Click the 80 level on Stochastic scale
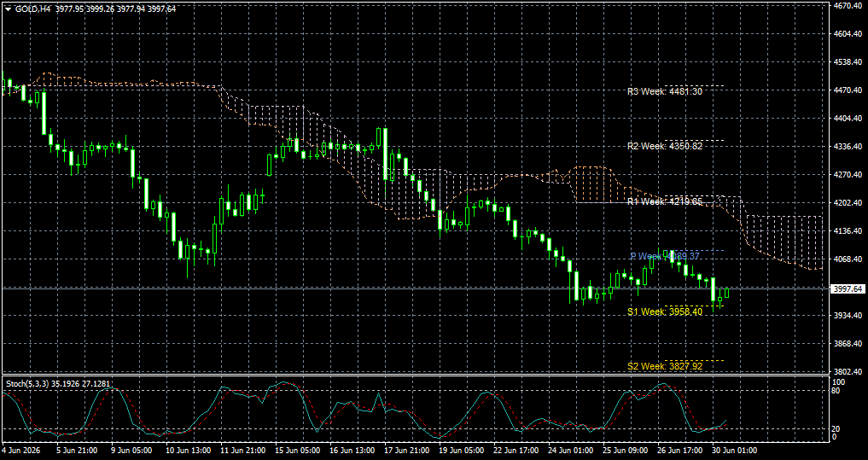 [837, 391]
